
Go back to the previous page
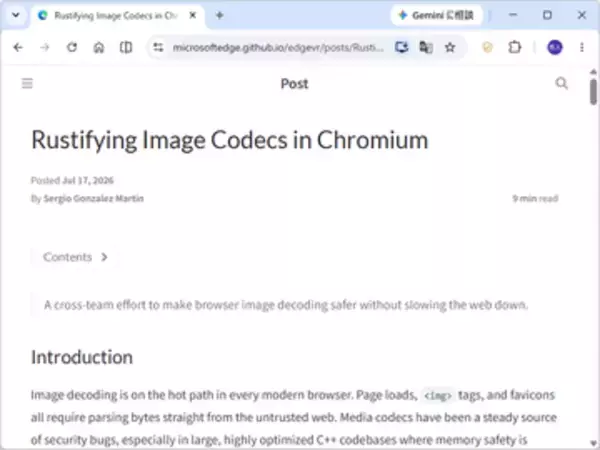tap(18, 47)
